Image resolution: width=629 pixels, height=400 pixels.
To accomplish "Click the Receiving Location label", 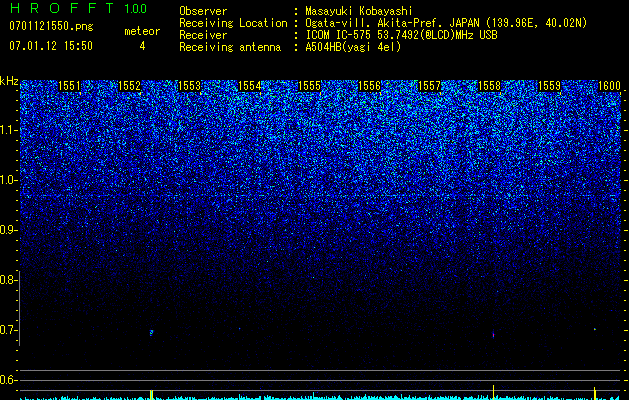I will coord(233,23).
